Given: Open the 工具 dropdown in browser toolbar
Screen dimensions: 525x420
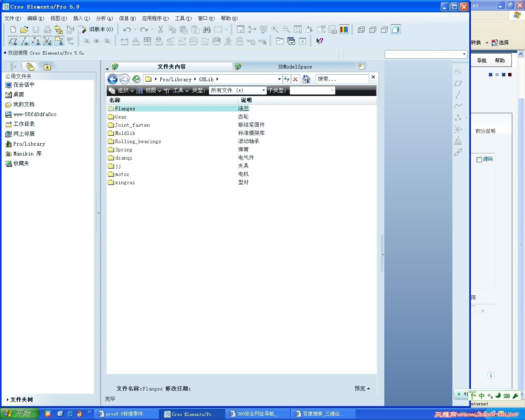Looking at the screenshot, I should pos(176,91).
